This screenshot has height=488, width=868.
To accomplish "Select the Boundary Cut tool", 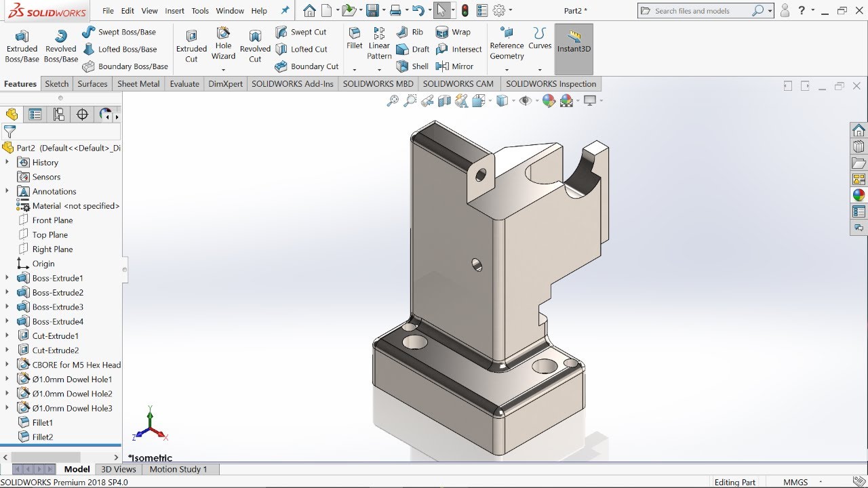I will (307, 66).
